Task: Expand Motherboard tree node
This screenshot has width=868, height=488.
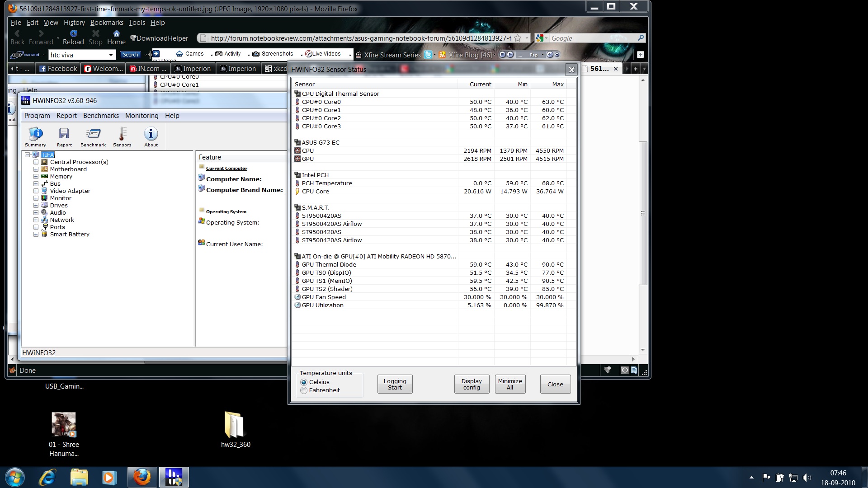Action: coord(36,169)
